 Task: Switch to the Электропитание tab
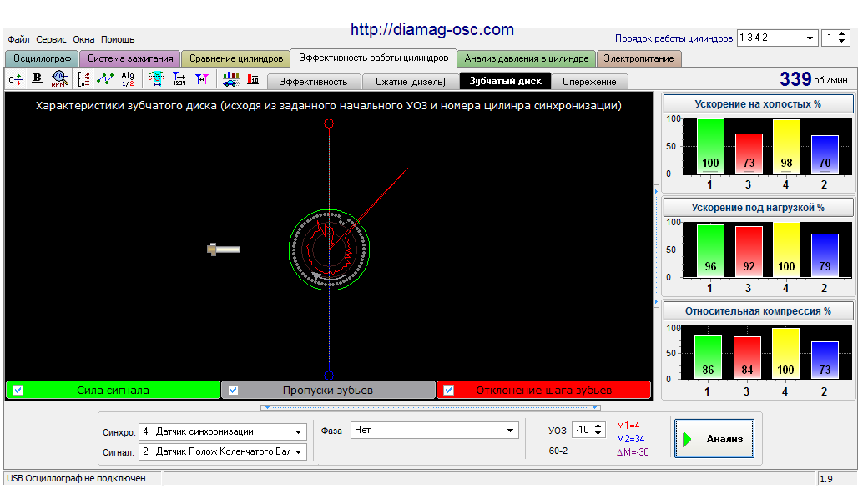(638, 58)
